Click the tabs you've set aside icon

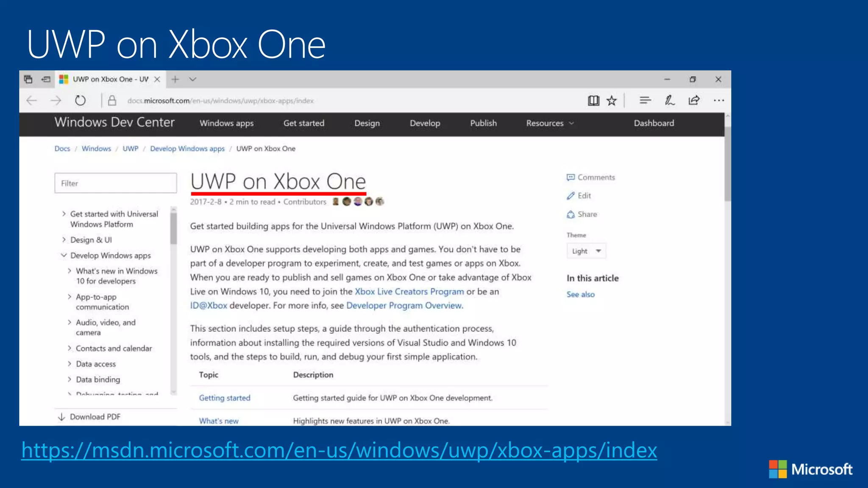point(28,79)
